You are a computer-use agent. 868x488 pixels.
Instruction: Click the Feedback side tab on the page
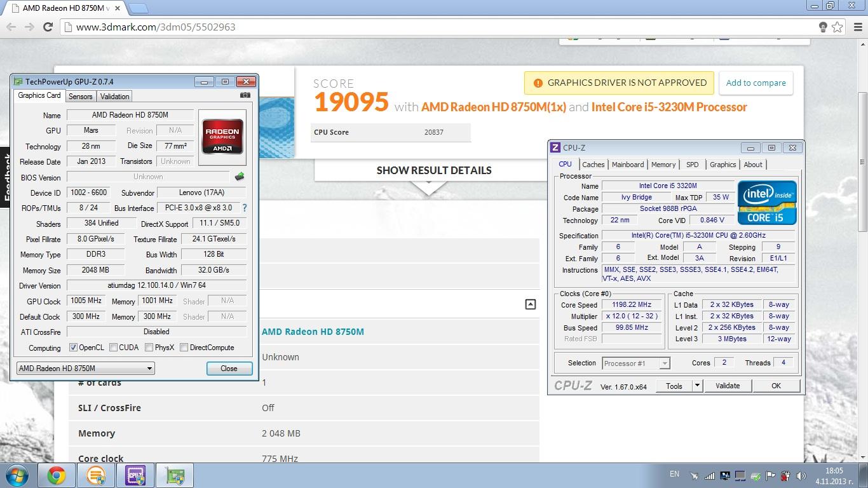click(x=5, y=178)
